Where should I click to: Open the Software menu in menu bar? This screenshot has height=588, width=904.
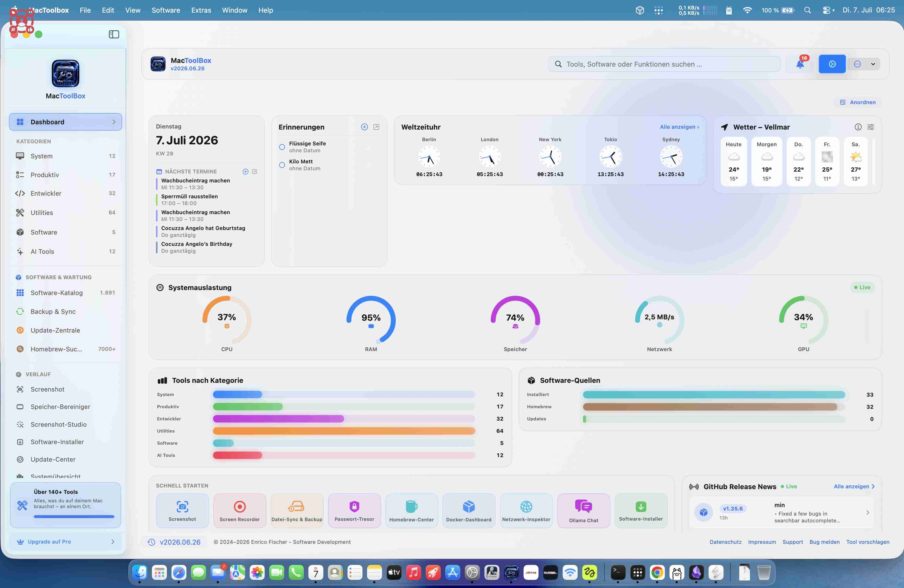coord(166,10)
